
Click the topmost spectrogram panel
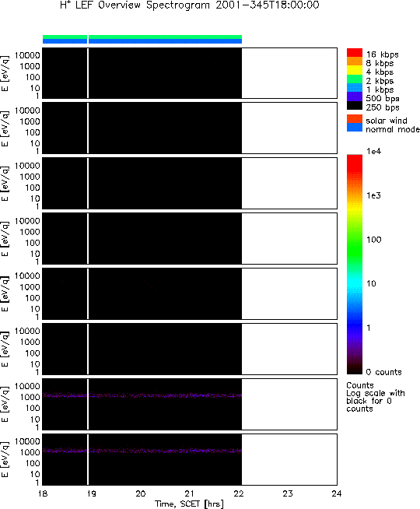[190, 73]
